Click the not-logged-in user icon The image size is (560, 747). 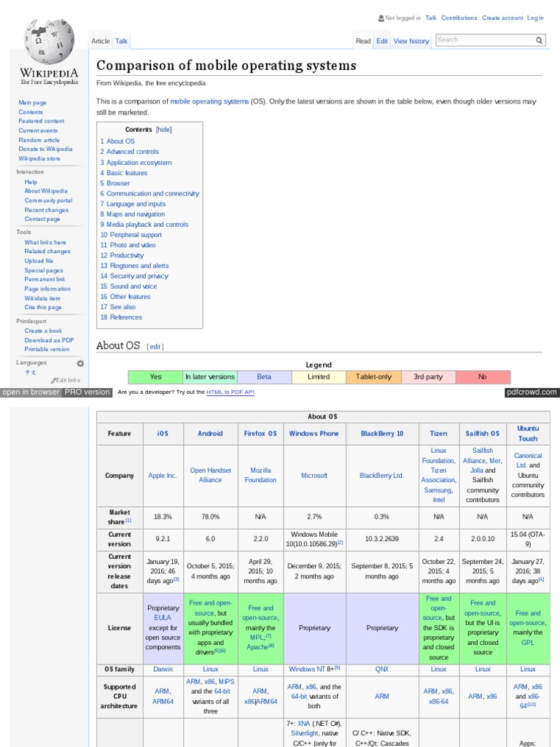(x=381, y=18)
